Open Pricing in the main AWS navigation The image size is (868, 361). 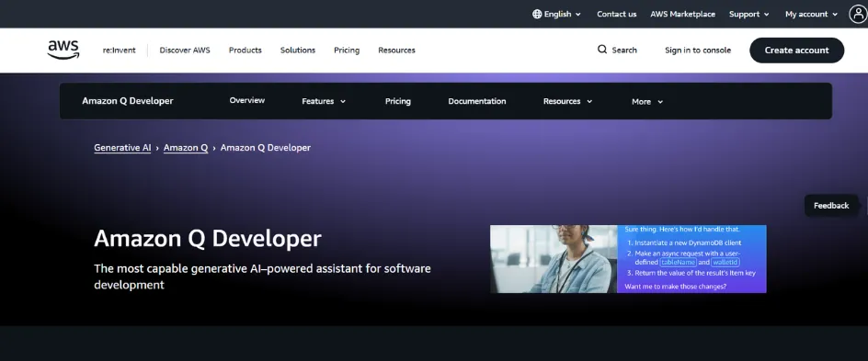coord(347,51)
